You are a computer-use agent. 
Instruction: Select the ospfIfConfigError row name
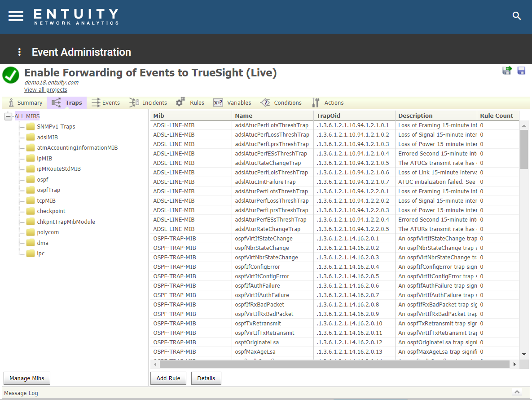tap(257, 267)
